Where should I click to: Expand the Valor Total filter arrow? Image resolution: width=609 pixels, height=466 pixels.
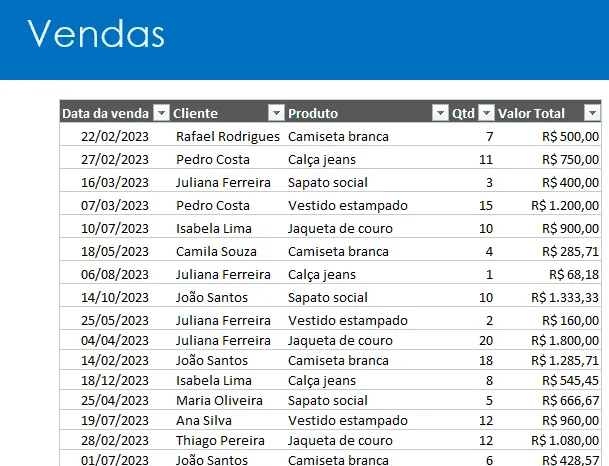click(x=592, y=113)
